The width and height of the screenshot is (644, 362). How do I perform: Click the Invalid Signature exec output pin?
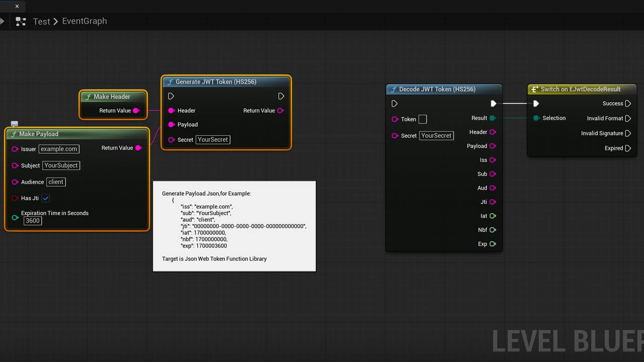tap(628, 133)
